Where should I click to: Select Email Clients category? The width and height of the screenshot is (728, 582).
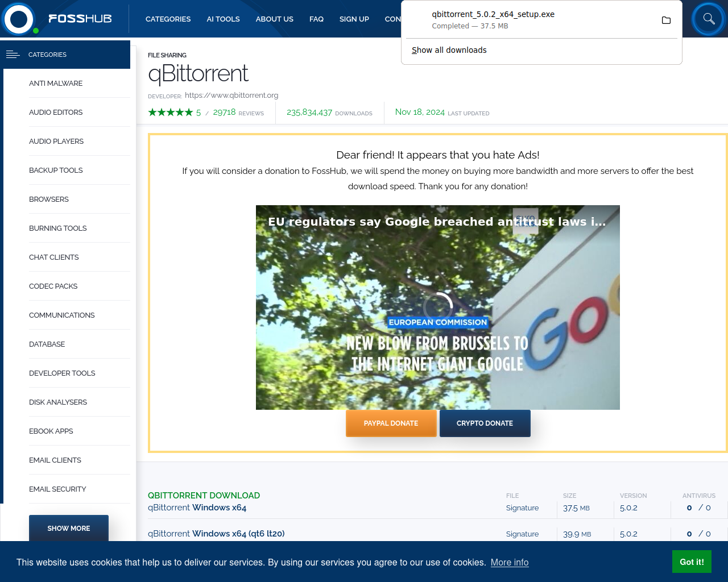tap(55, 460)
